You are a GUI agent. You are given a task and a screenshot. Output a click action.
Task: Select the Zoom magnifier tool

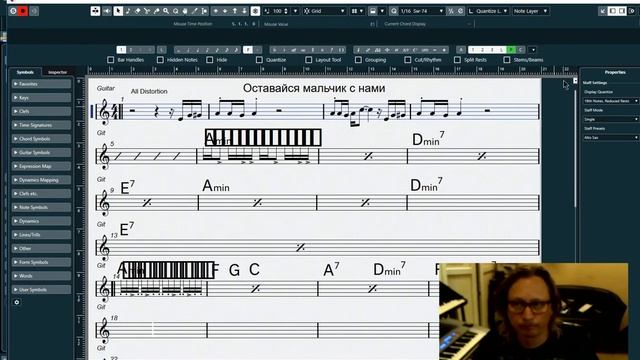(x=166, y=11)
